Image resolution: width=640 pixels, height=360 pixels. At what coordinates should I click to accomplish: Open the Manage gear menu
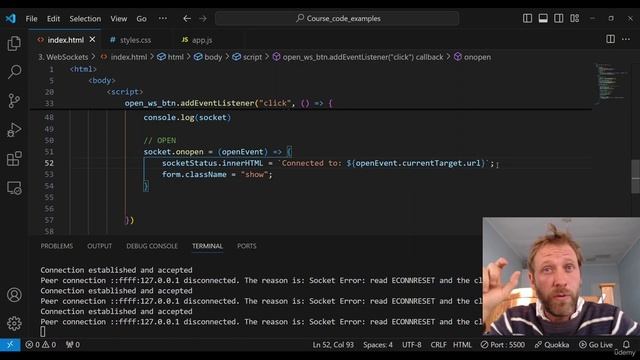(14, 323)
